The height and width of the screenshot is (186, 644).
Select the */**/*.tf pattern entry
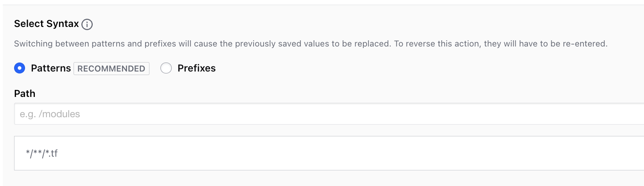coord(41,153)
